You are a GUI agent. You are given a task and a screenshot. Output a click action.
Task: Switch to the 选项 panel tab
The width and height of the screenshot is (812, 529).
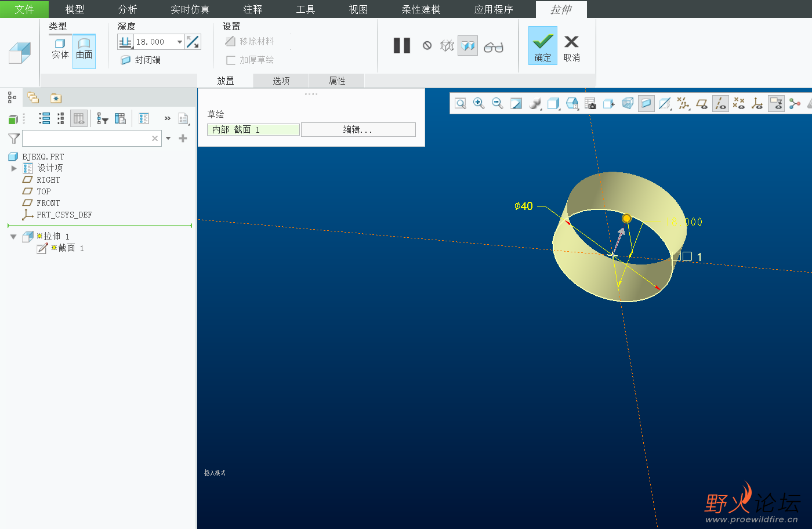click(281, 81)
